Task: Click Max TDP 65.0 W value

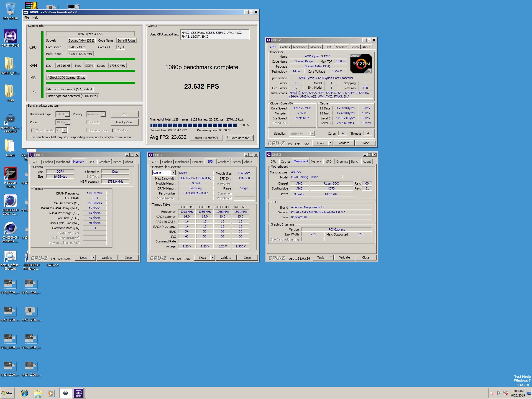Action: pos(340,61)
